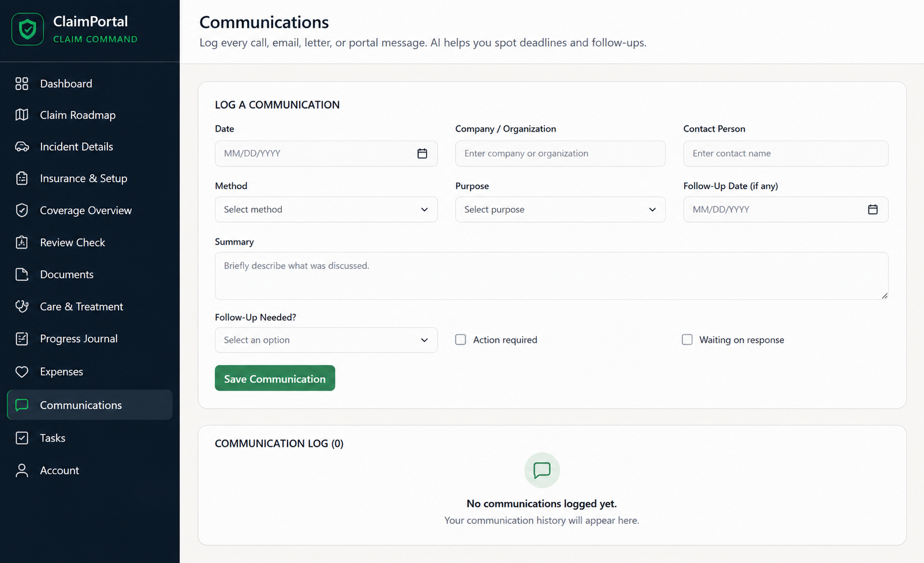Open the calendar picker in Date field
Viewport: 924px width, 563px height.
(422, 154)
